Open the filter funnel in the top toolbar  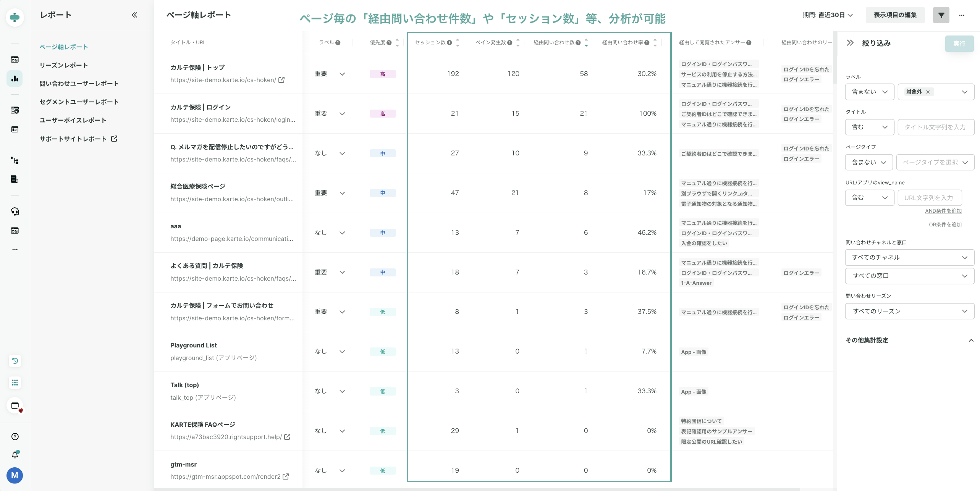pos(941,15)
